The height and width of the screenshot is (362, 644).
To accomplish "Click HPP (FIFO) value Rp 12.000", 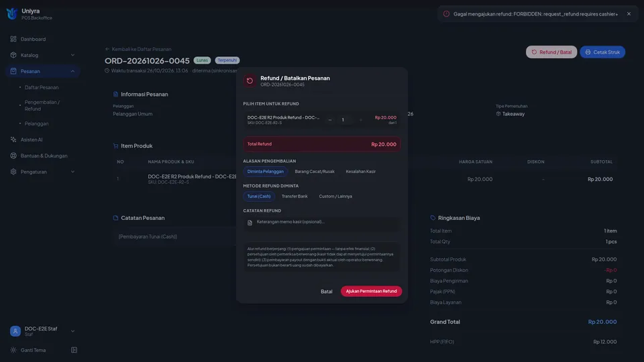I will click(605, 342).
